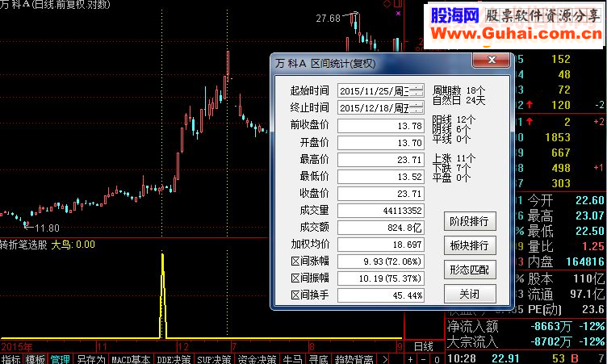Click the 0 reset button beside the 日线 label
Viewport: 607px width, 364px height.
(437, 359)
